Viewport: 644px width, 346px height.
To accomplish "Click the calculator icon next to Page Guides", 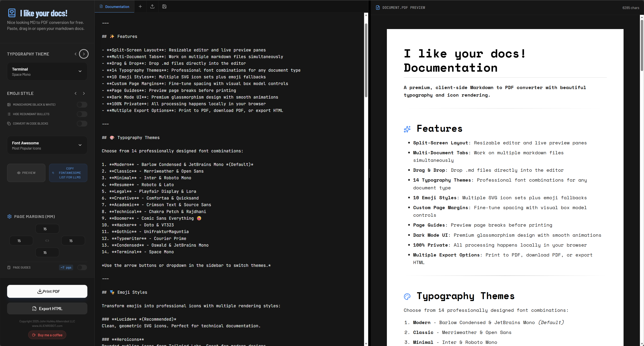I will click(x=9, y=267).
